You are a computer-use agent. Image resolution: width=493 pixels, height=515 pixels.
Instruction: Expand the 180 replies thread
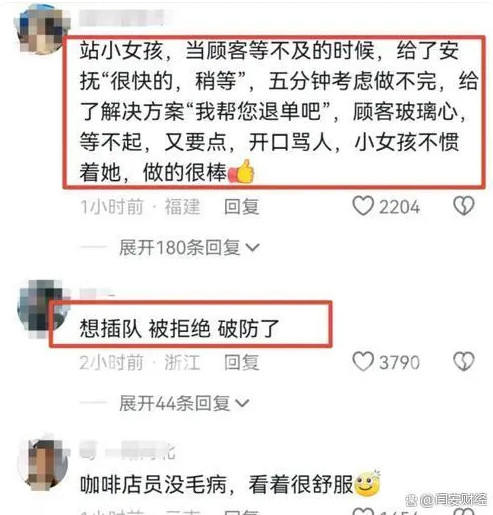coord(189,247)
